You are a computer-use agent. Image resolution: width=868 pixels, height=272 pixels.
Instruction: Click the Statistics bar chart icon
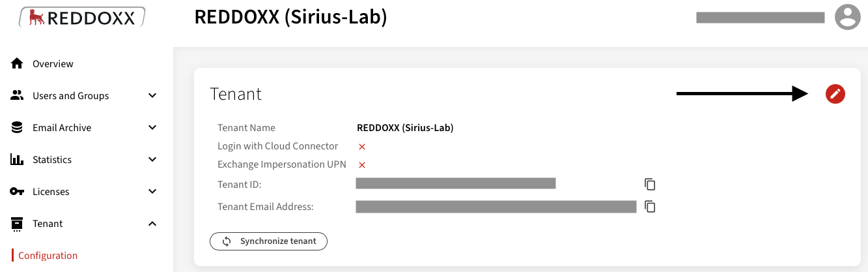click(17, 159)
